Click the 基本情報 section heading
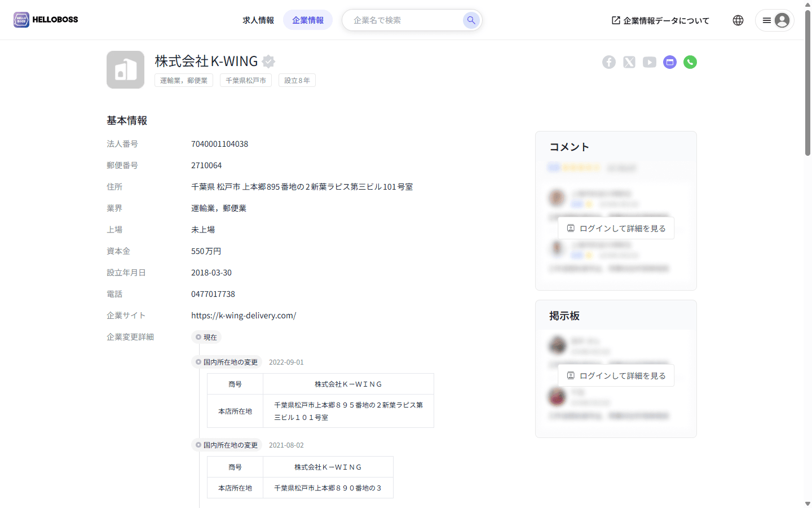The image size is (812, 508). 127,121
